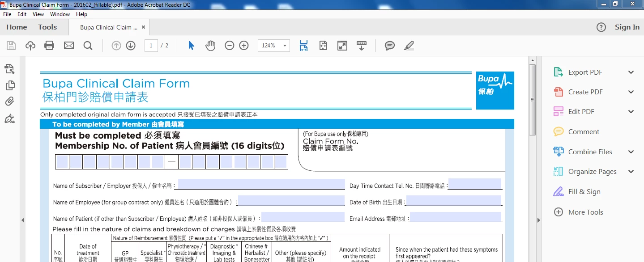This screenshot has width=644, height=262.
Task: Collapse the left navigation pane arrow
Action: [x=22, y=220]
